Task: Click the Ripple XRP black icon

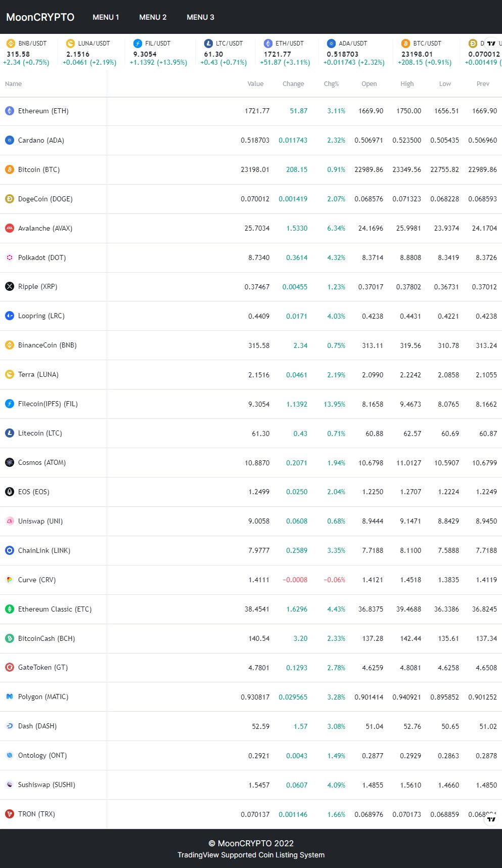Action: click(x=10, y=286)
